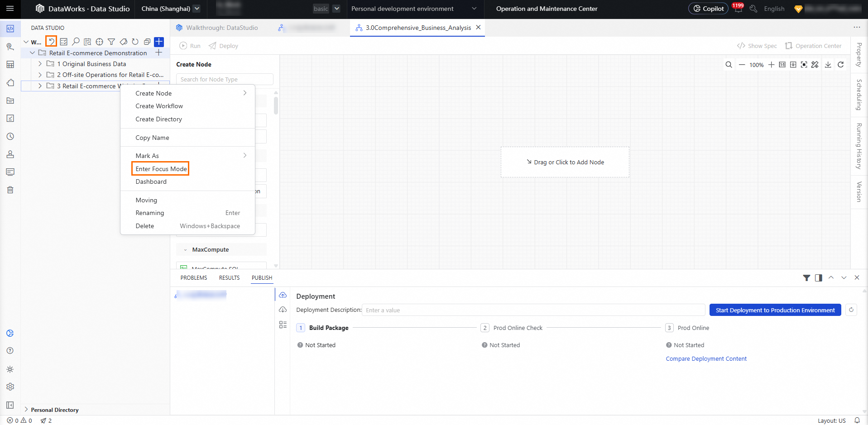The width and height of the screenshot is (868, 425).
Task: Click the Deployment Description input field
Action: 533,310
